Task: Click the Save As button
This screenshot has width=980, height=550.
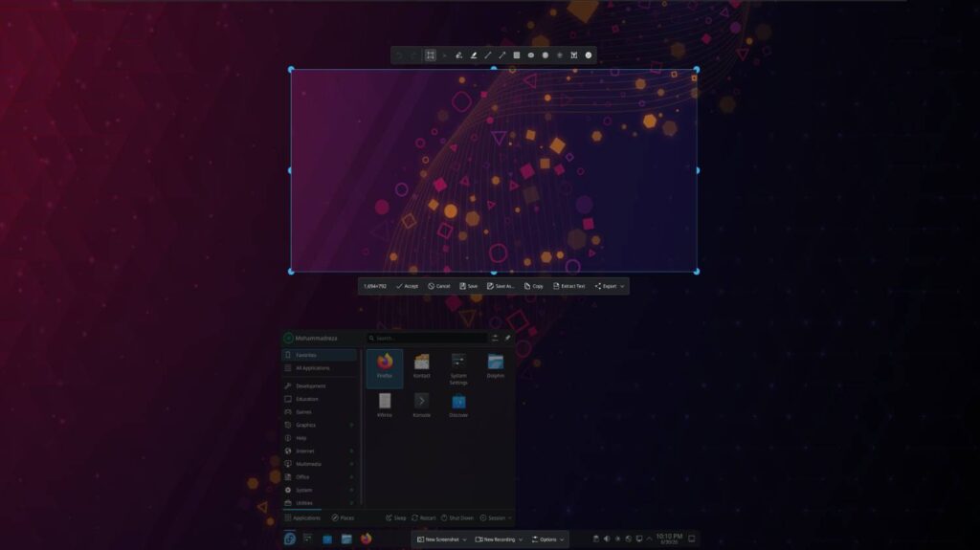Action: [500, 286]
